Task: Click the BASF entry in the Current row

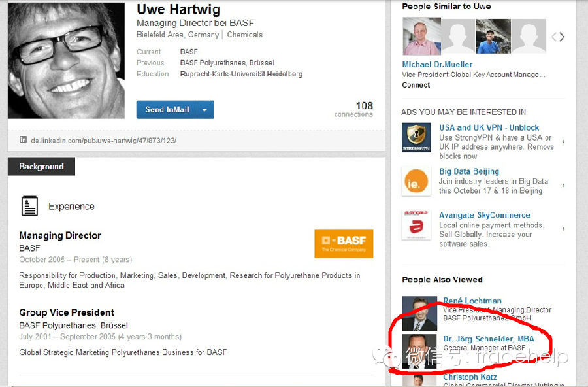Action: (189, 52)
